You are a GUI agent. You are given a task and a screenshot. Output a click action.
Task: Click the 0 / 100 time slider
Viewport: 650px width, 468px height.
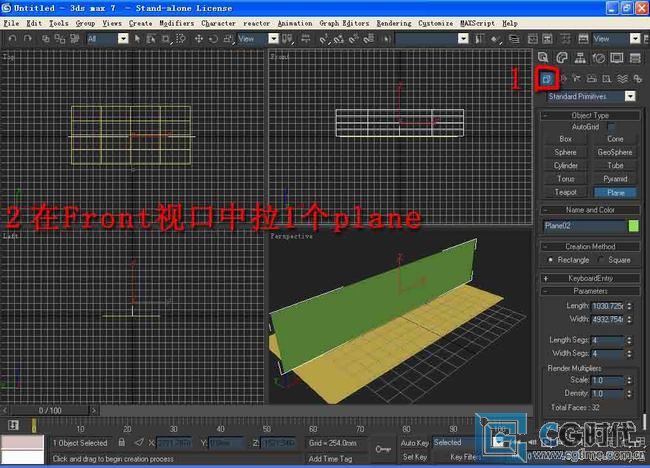click(x=50, y=410)
